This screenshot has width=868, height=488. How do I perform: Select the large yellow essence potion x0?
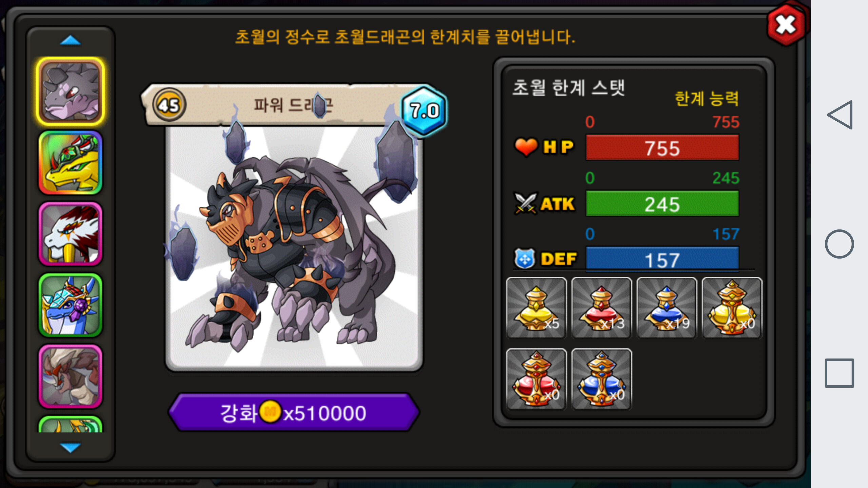click(732, 308)
